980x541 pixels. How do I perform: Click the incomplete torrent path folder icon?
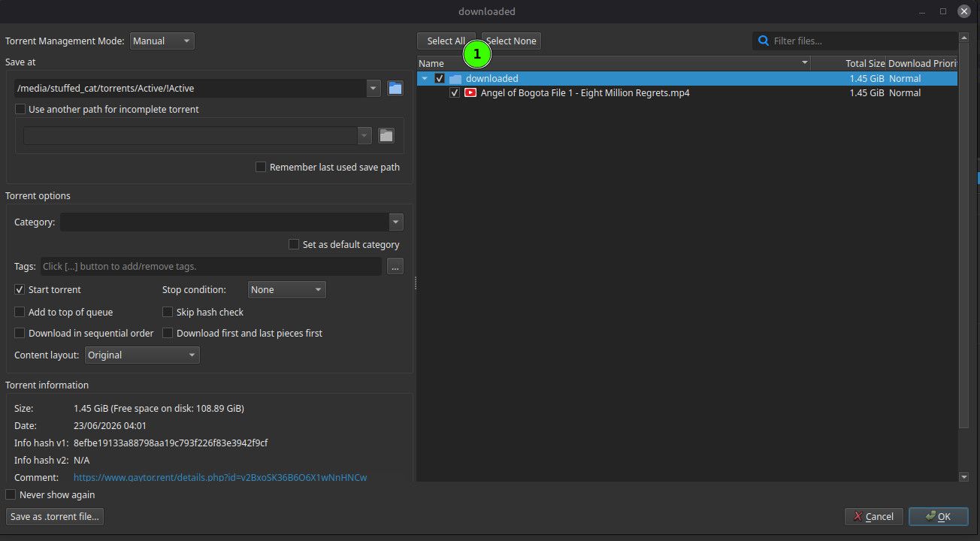pos(386,136)
